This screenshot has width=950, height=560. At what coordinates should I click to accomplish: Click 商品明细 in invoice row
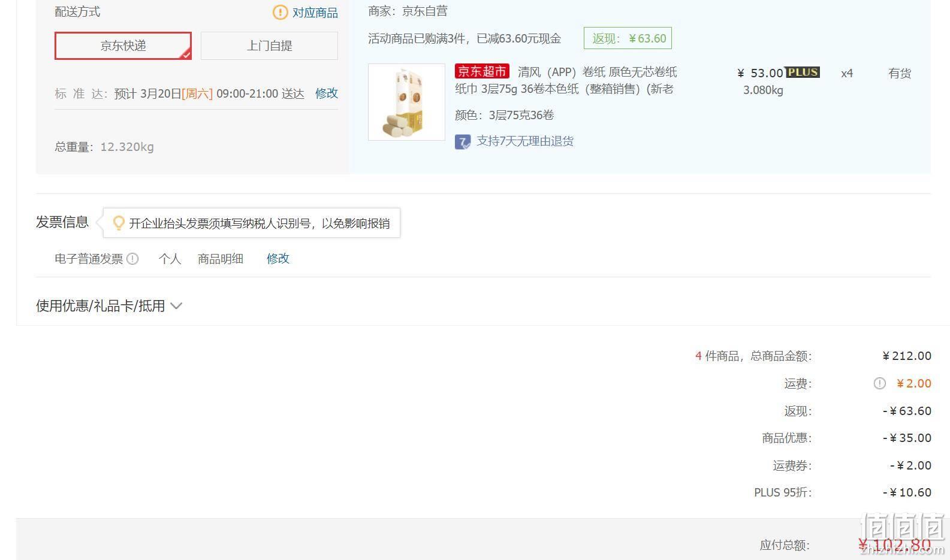221,259
